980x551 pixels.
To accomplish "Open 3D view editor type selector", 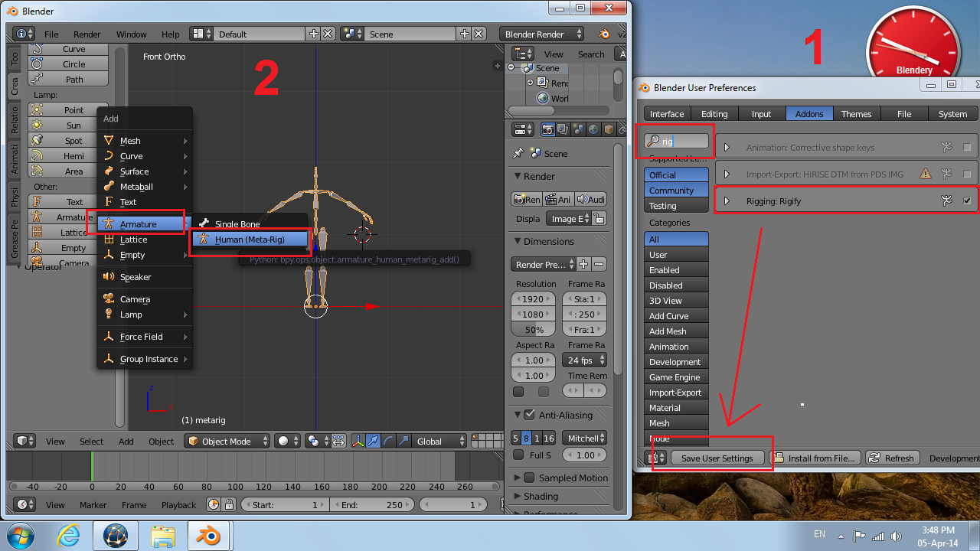I will (x=25, y=441).
